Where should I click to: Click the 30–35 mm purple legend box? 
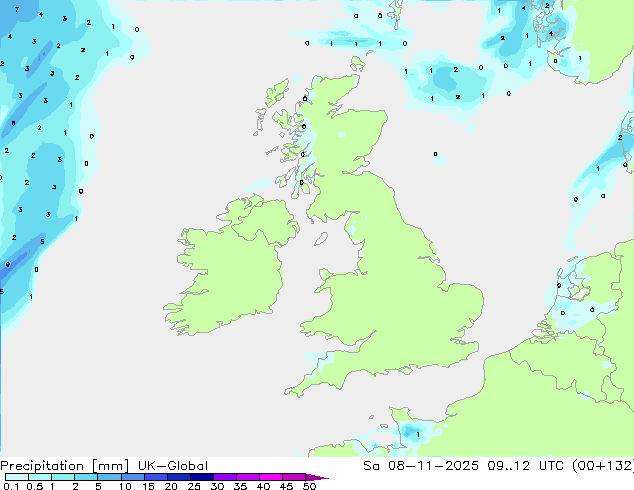[225, 477]
